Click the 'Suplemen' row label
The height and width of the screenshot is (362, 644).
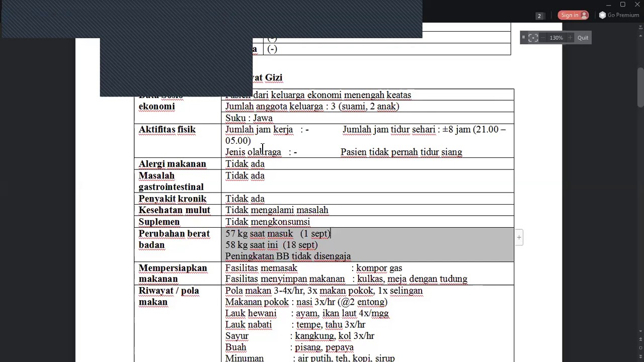[x=159, y=222]
